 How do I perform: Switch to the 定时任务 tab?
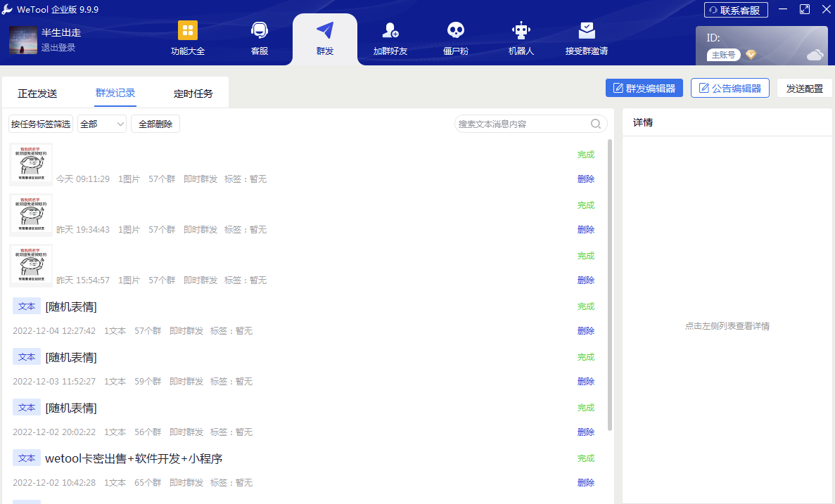click(193, 93)
